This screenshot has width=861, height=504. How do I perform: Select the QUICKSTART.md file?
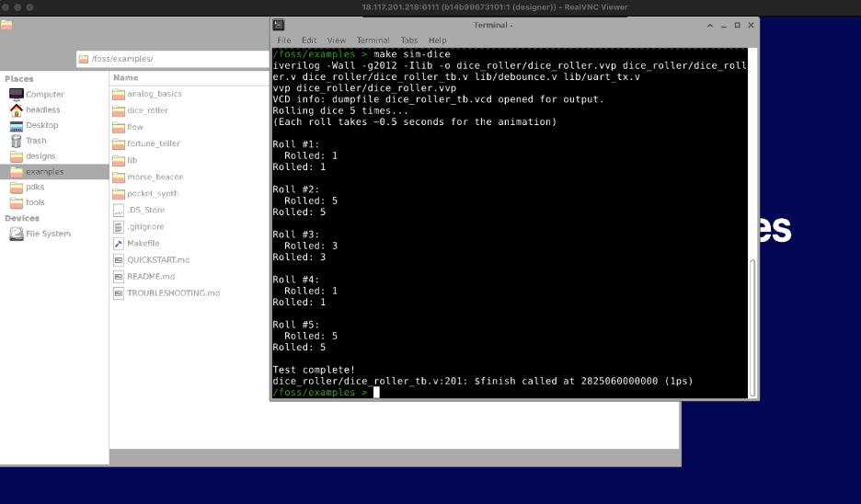(157, 260)
